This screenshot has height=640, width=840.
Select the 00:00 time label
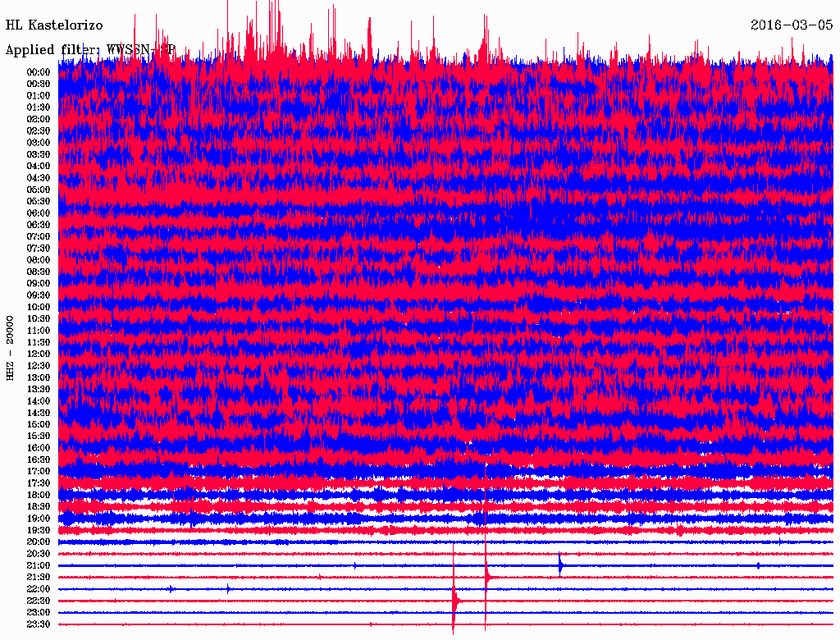pyautogui.click(x=39, y=72)
